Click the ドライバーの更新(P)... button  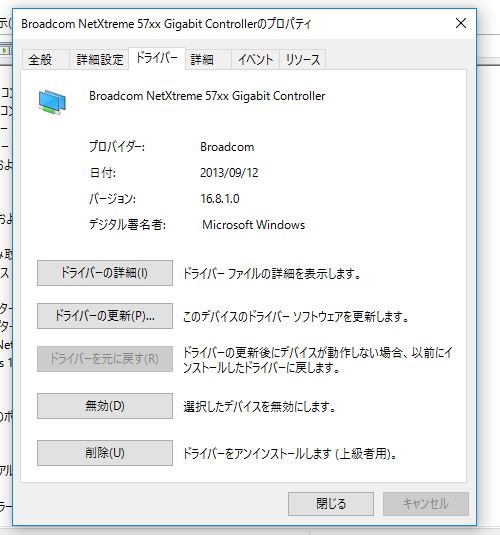(105, 316)
